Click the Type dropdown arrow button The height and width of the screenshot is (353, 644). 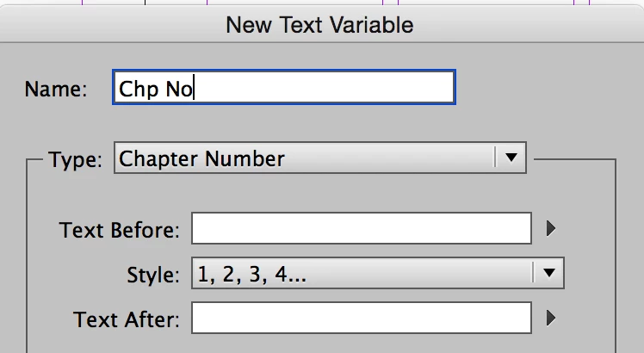511,158
